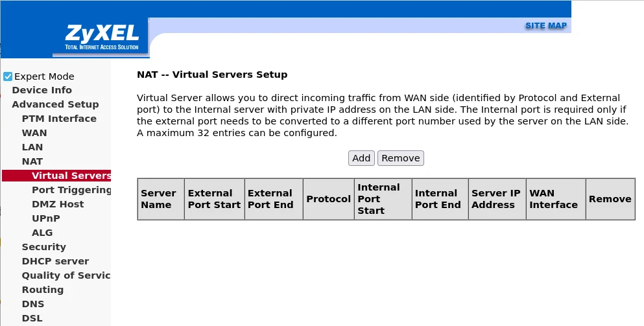Open the DHCP server page
The image size is (644, 326).
point(55,261)
